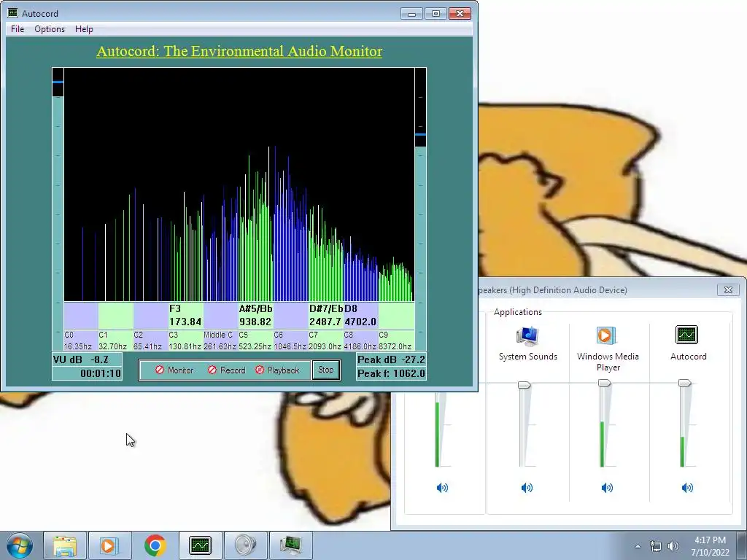Image resolution: width=747 pixels, height=560 pixels.
Task: Click the A#5/Bb 938.82 note label
Action: [256, 315]
